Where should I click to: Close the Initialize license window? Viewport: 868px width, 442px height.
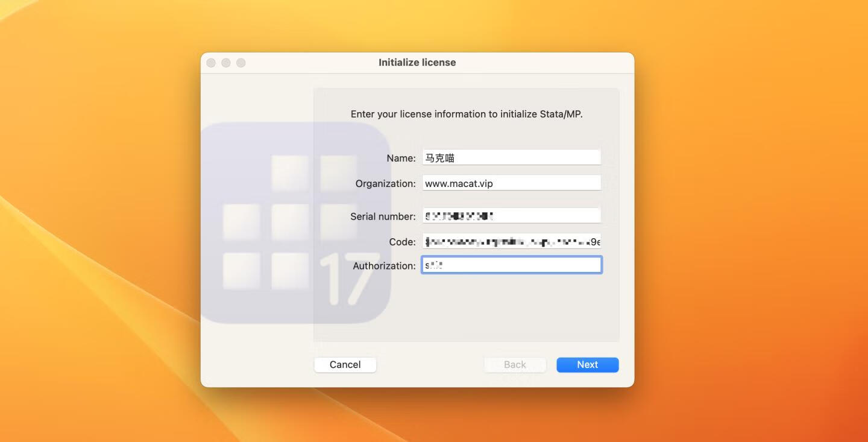pos(211,63)
